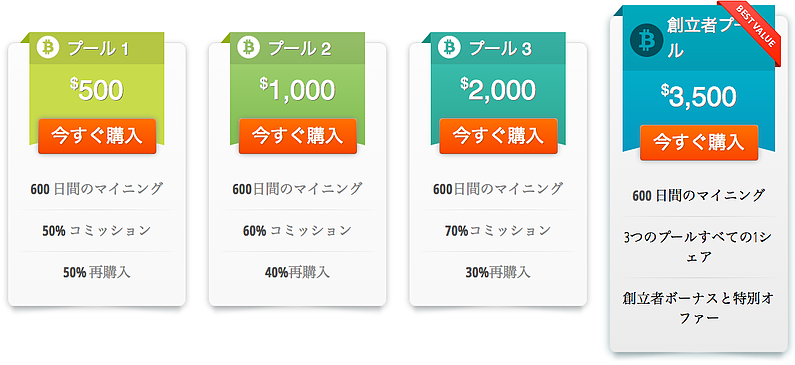
Task: Click the $3,500 price label
Action: (x=699, y=96)
